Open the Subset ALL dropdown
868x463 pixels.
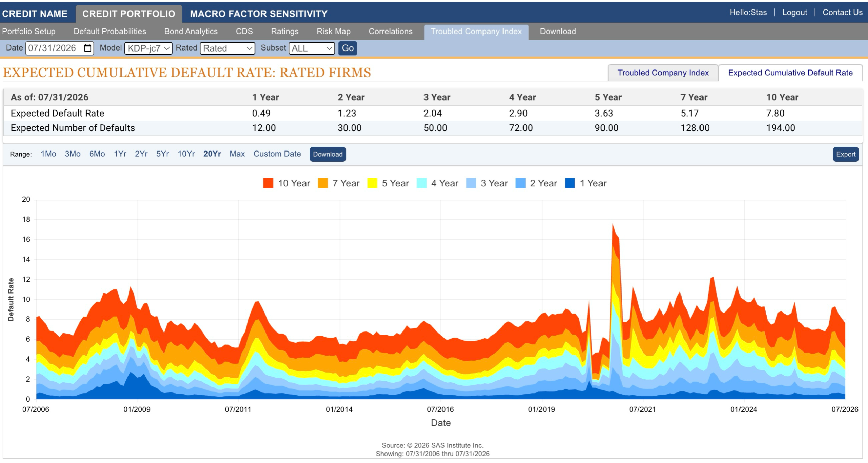coord(312,48)
